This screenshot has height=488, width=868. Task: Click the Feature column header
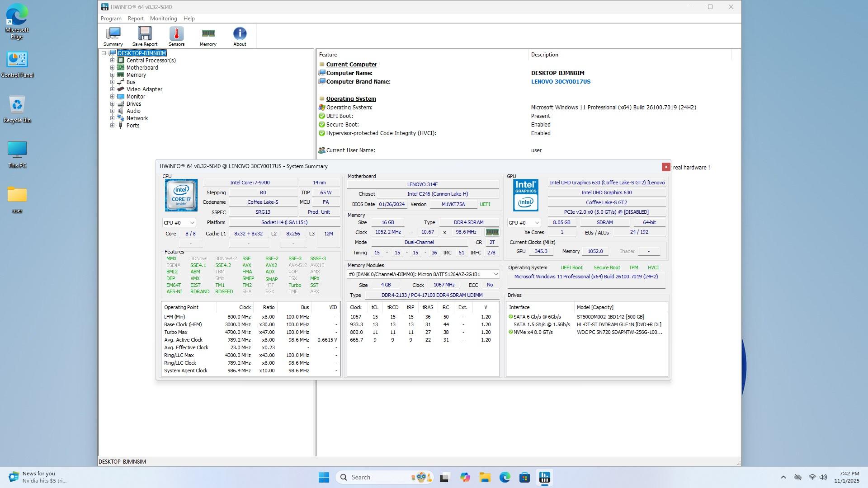[422, 55]
